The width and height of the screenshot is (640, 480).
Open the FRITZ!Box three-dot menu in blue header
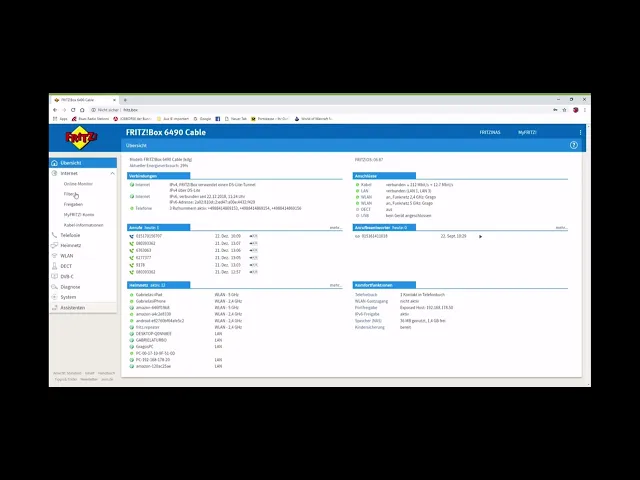[x=580, y=132]
